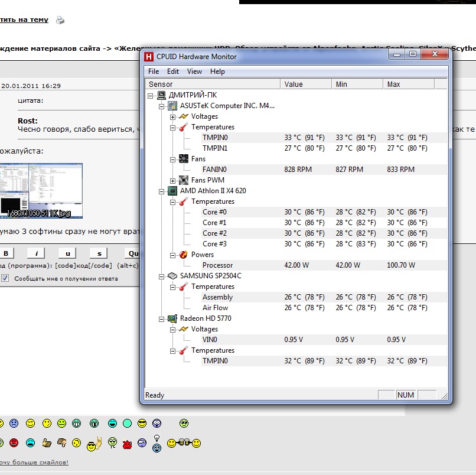
Task: Open the Help menu
Action: coord(218,71)
